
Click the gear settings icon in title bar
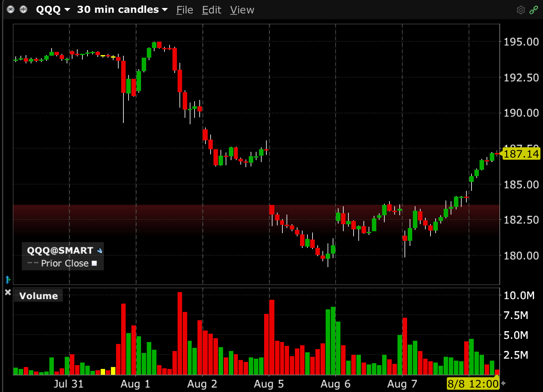pyautogui.click(x=521, y=10)
